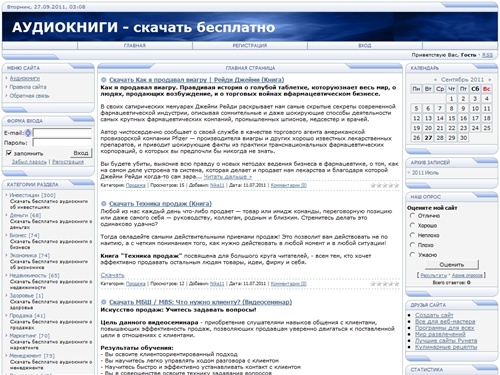The image size is (500, 375).
Task: Open Менеджмент category
Action: pos(32,356)
